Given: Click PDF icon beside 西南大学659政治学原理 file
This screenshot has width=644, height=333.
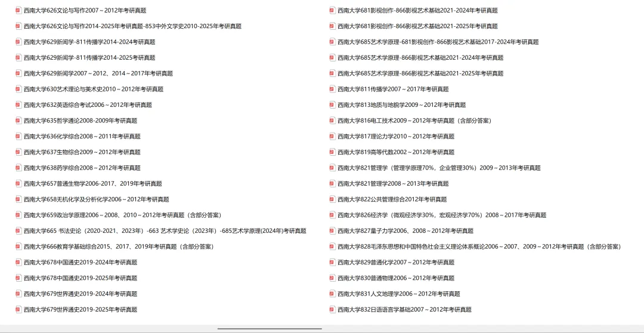Looking at the screenshot, I should point(18,215).
